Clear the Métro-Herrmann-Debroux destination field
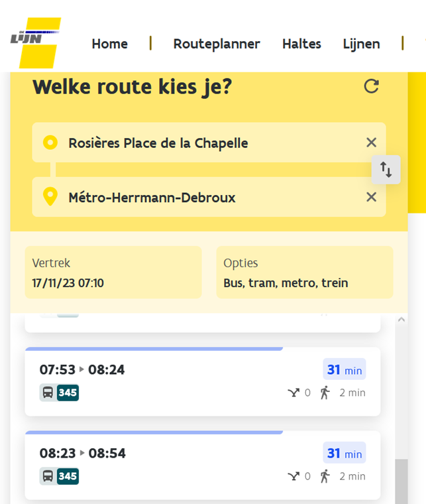 tap(372, 197)
